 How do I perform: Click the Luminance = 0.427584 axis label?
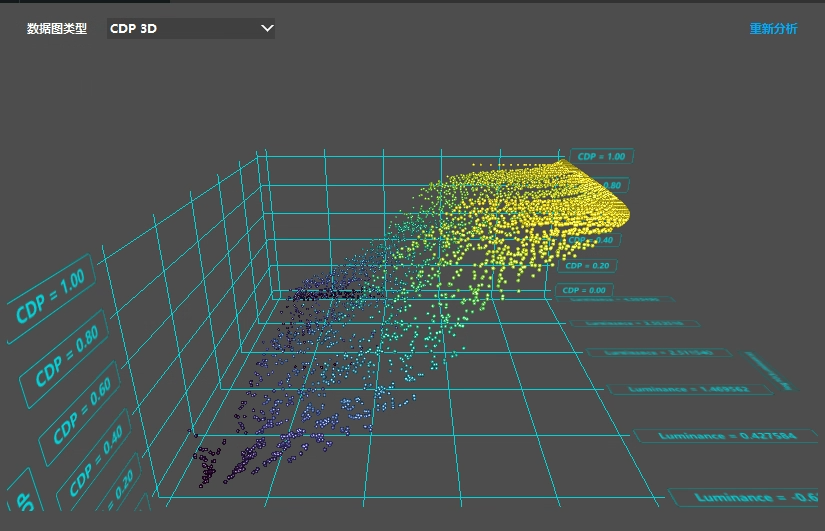(698, 435)
